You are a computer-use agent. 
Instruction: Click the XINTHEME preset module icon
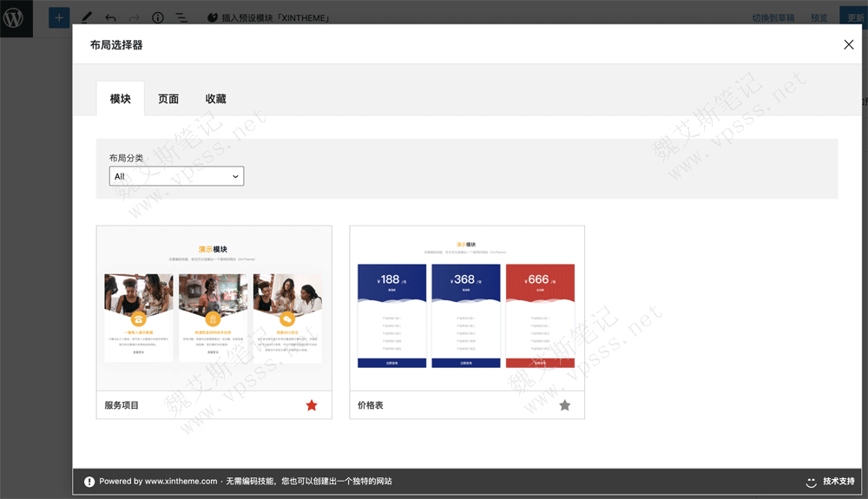click(213, 17)
